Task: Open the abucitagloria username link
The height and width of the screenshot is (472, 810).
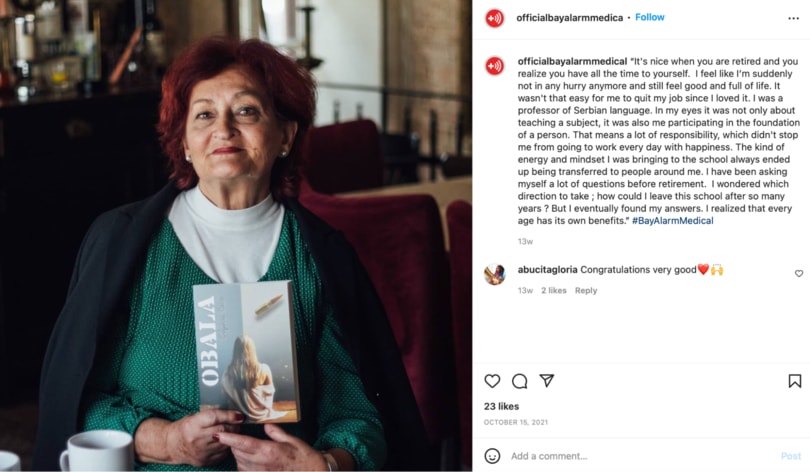Action: point(548,270)
